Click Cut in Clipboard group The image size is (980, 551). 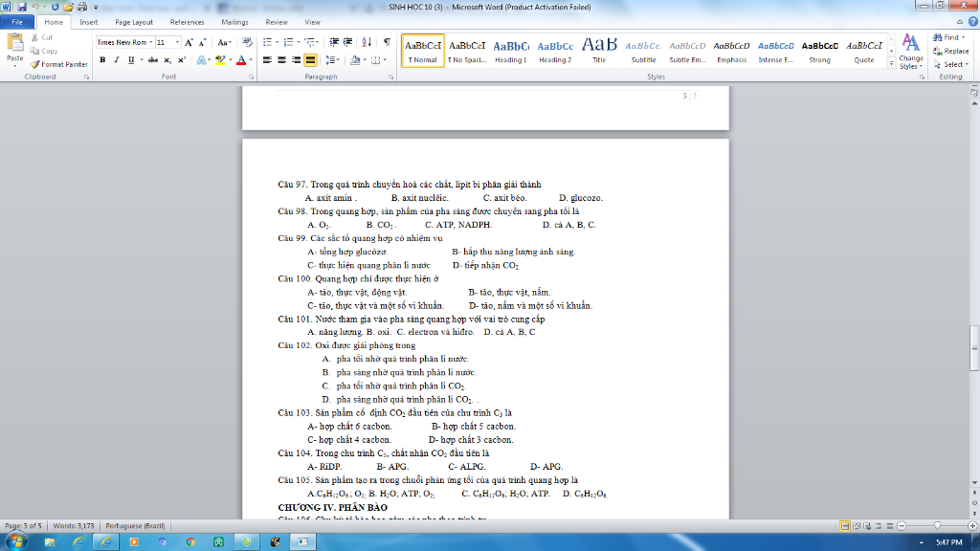(x=42, y=37)
